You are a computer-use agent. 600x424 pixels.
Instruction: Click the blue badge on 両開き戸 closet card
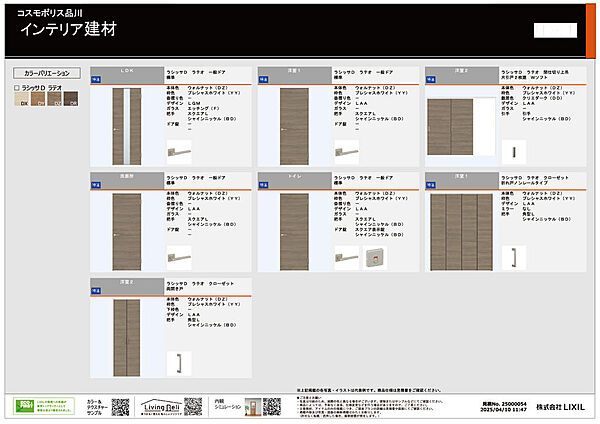[x=96, y=291]
